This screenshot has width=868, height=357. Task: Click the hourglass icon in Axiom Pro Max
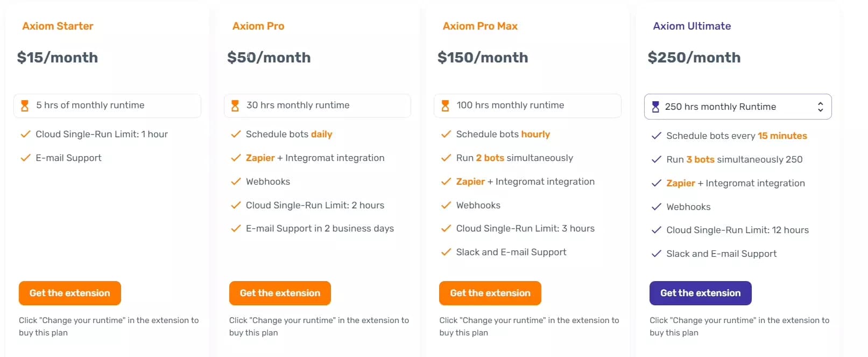(446, 105)
